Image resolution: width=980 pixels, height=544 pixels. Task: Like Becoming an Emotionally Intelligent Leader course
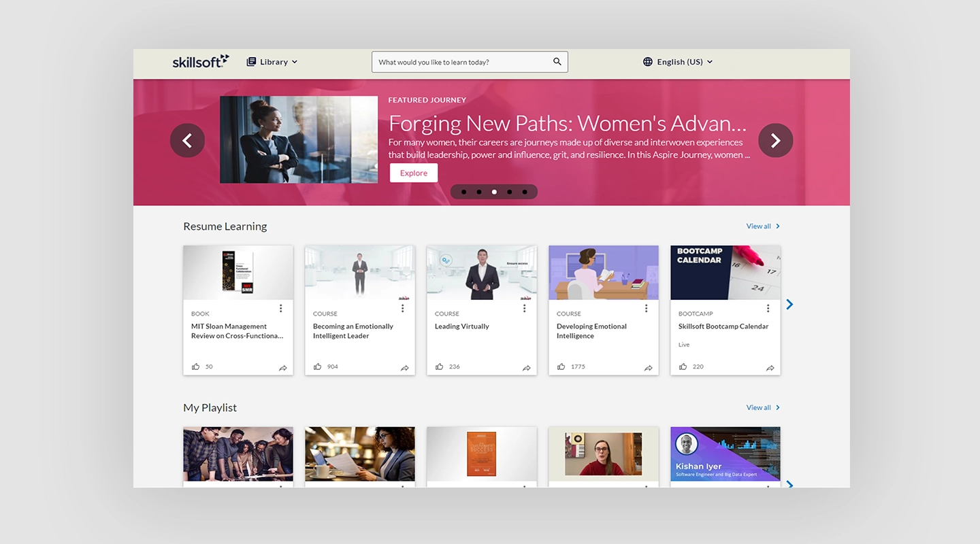click(x=318, y=367)
